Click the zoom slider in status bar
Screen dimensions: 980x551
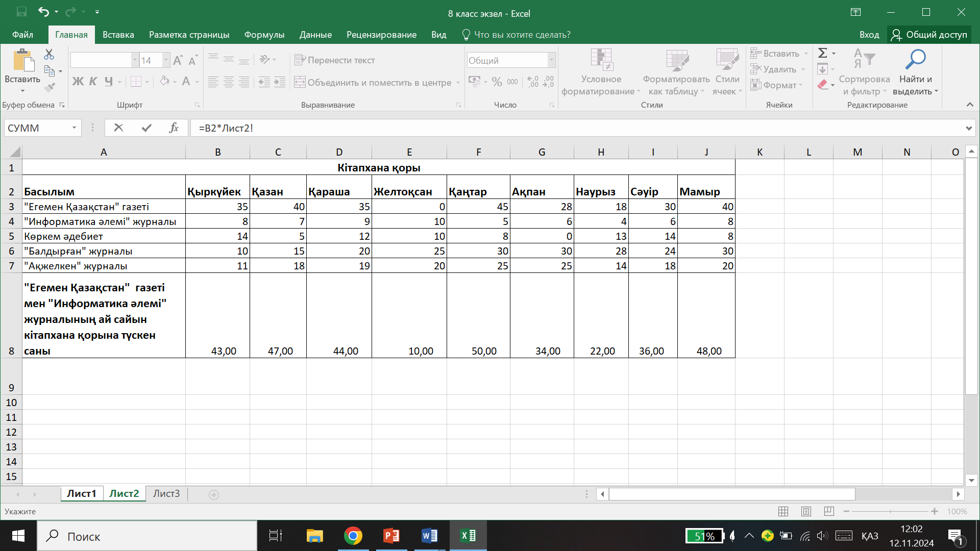(x=890, y=511)
